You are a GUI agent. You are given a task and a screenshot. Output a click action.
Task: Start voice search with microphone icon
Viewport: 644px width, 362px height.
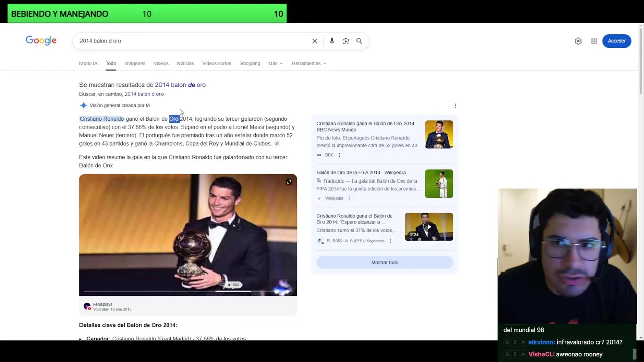332,41
